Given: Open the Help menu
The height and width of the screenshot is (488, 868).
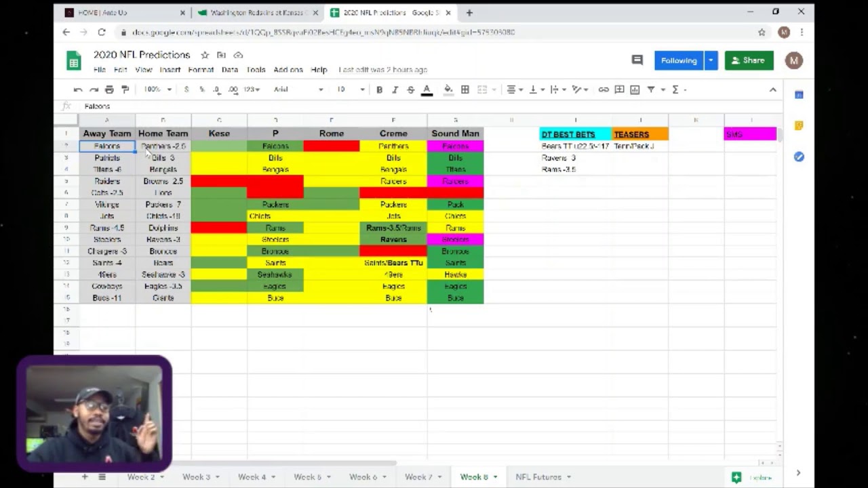Looking at the screenshot, I should [319, 70].
